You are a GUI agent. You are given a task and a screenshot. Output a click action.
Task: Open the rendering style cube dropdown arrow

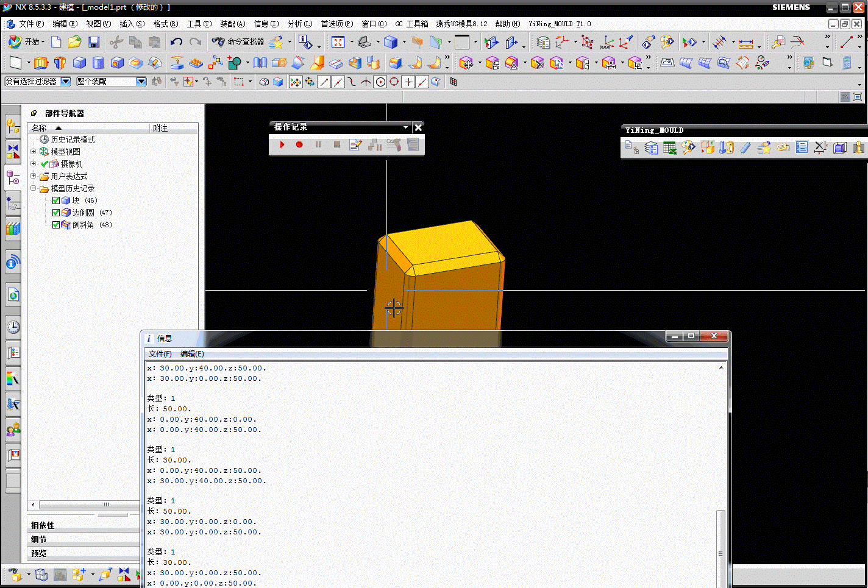pos(404,42)
